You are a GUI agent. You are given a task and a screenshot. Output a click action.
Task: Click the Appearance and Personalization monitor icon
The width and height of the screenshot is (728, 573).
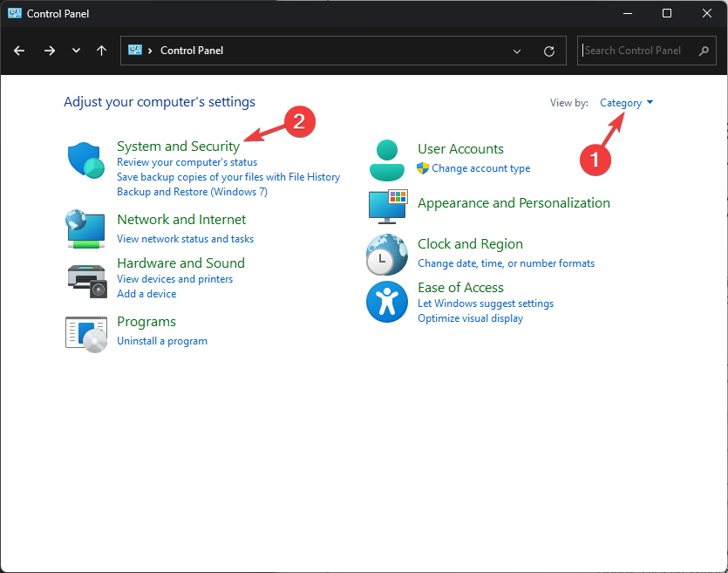click(385, 205)
